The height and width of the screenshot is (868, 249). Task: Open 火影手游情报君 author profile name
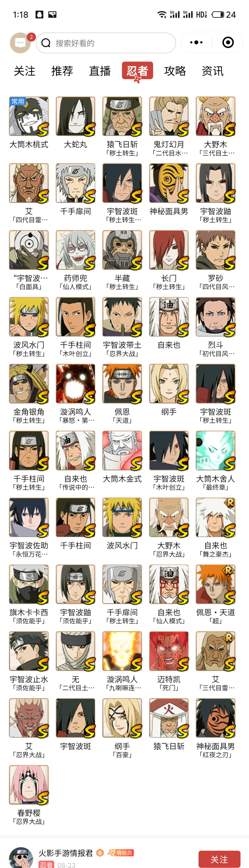click(66, 853)
